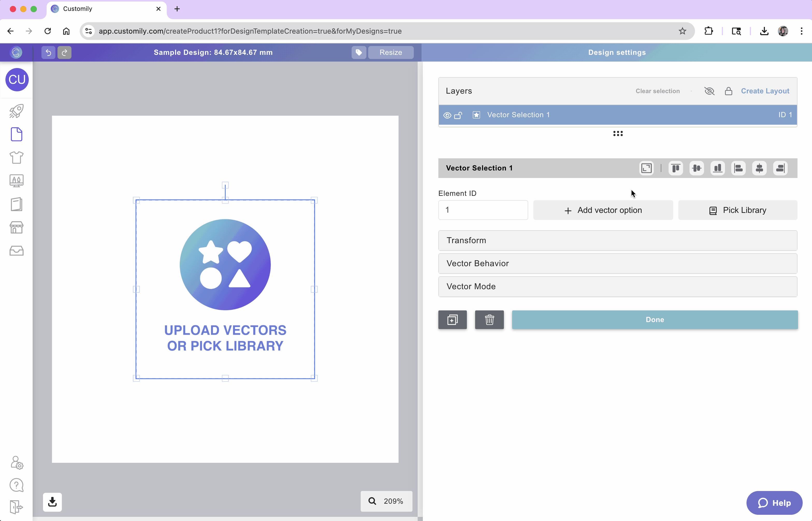Duplicate the selected vector element

pos(452,320)
